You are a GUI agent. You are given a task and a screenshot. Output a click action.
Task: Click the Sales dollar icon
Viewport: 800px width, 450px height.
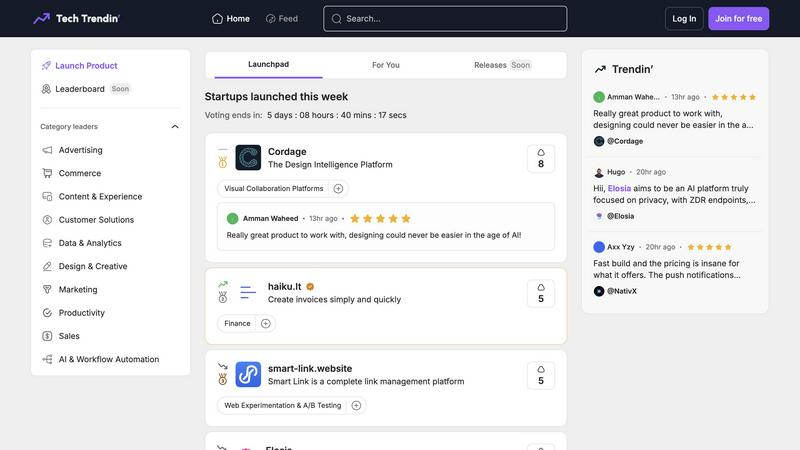click(47, 336)
